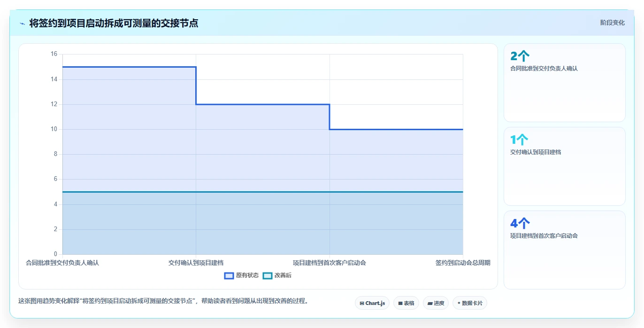Screen dimensions: 644x328
Task: Click the title 将签约到项目启动拆成可测量的交接节点
Action: tap(114, 23)
